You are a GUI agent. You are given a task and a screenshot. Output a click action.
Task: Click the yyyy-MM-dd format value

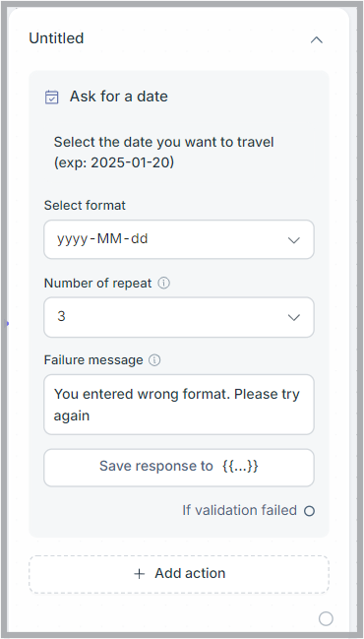click(102, 239)
